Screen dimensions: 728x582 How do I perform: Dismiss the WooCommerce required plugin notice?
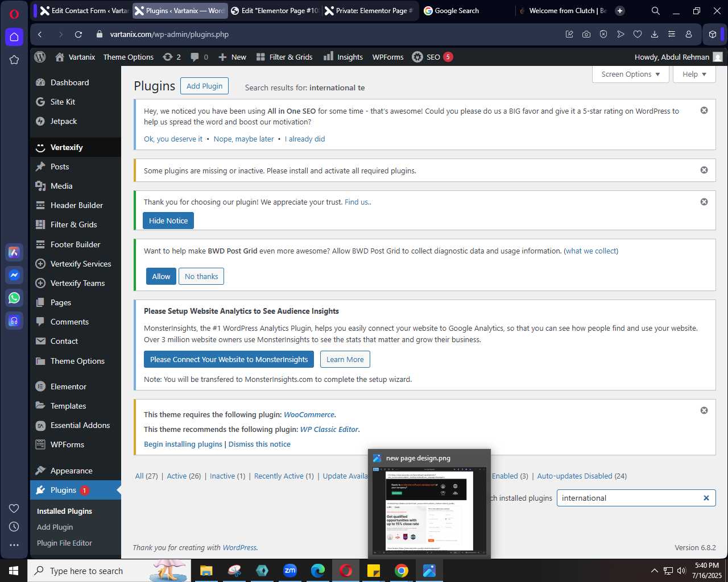coord(704,410)
